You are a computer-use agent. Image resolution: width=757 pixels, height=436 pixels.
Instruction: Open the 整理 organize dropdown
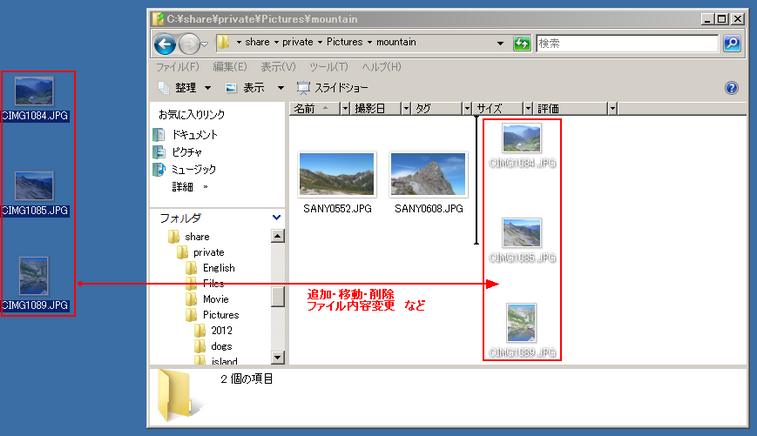184,88
